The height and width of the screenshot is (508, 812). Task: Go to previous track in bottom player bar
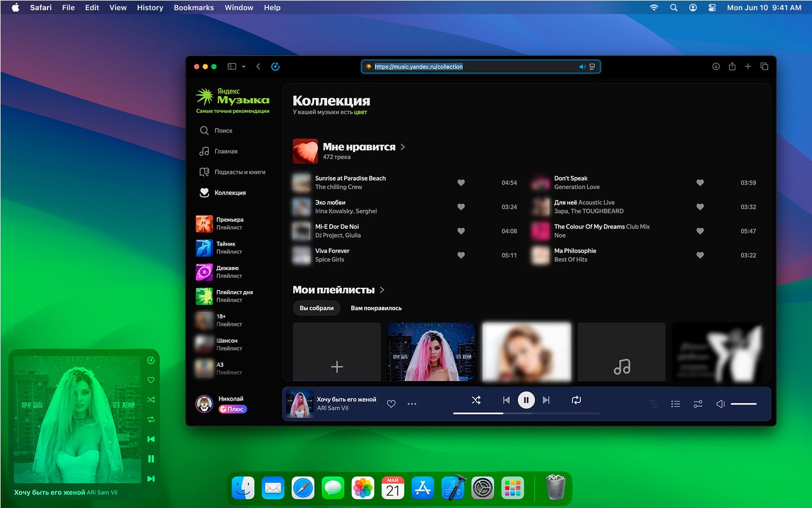pos(506,400)
